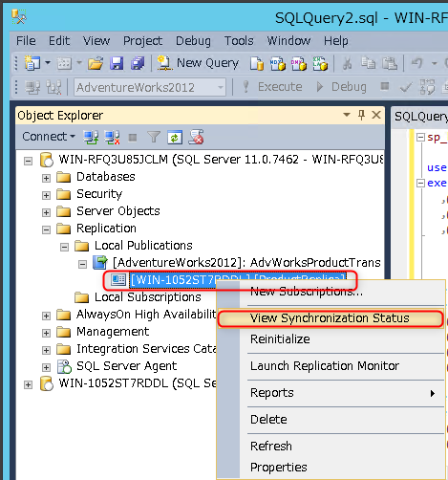Expand the SQL Server Agent node

(46, 367)
